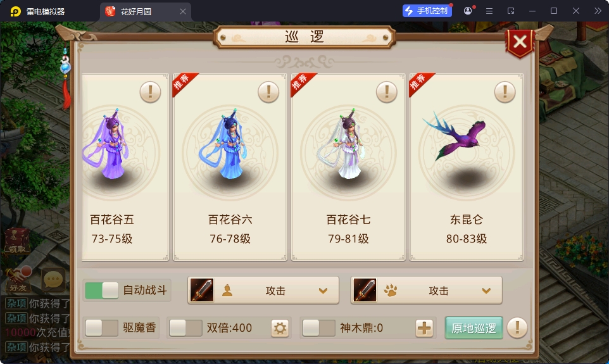Add 神木鼎 with the plus icon
Image resolution: width=609 pixels, height=364 pixels.
(x=424, y=329)
